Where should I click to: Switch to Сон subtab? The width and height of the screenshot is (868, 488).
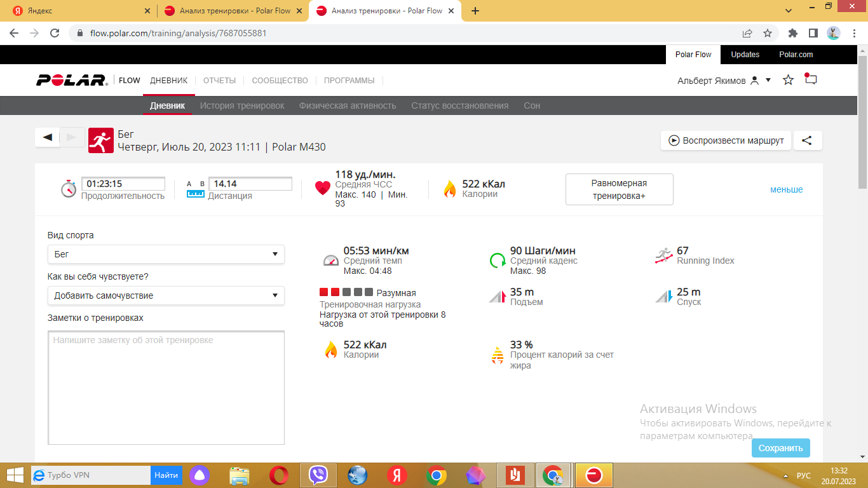[532, 105]
